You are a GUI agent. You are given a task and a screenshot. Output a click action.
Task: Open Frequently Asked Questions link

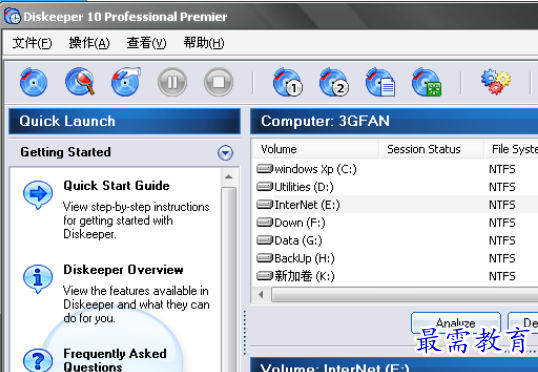click(115, 360)
